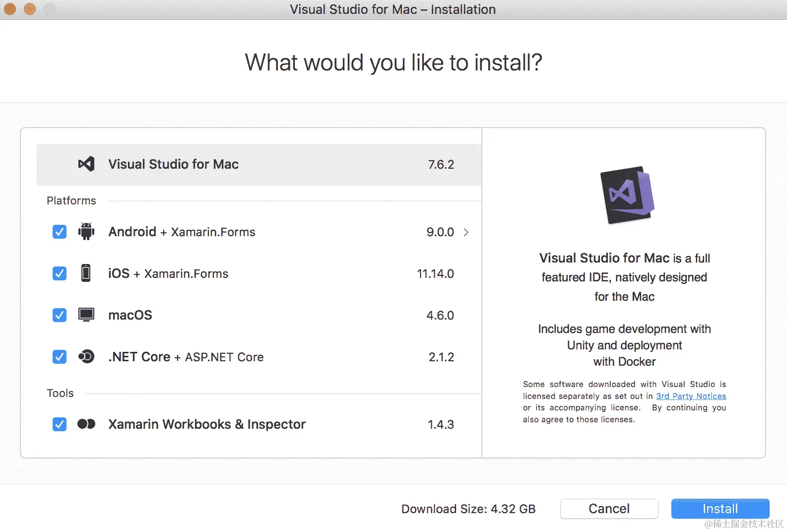Disable the .NET Core + ASP.NET Core checkbox
This screenshot has height=532, width=787.
[x=60, y=357]
